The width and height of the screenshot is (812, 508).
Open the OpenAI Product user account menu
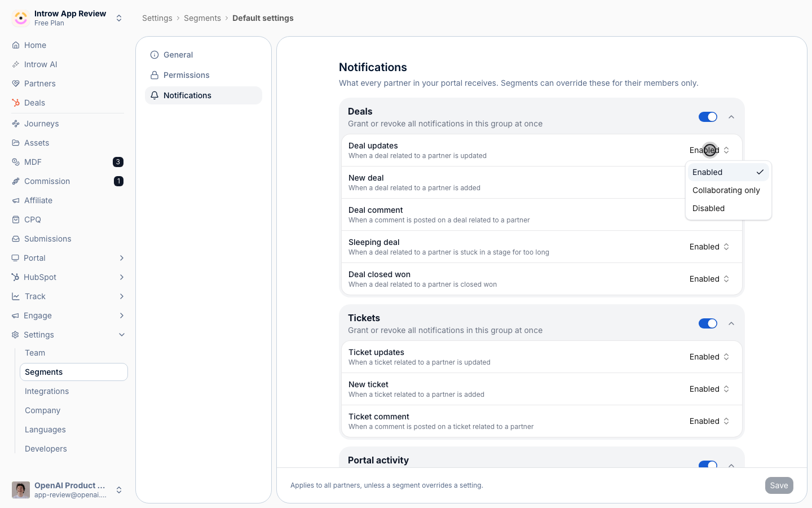68,490
